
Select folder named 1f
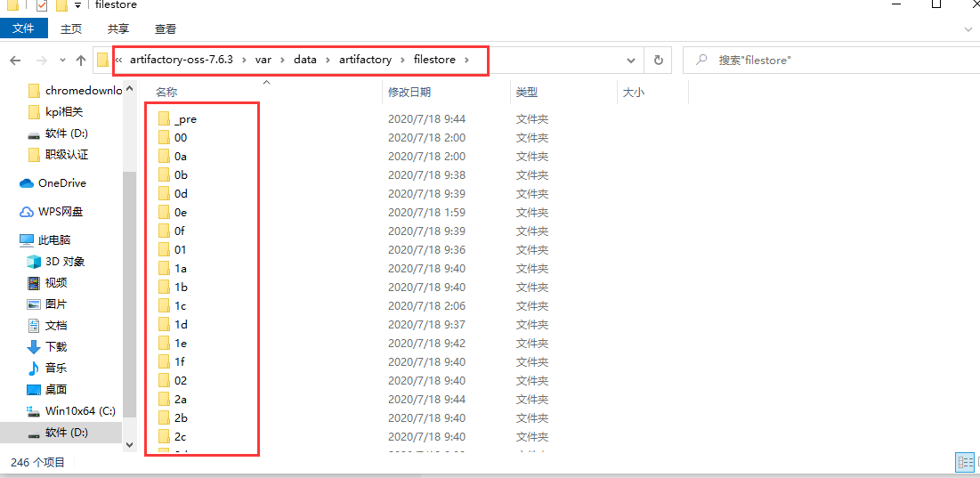coord(180,361)
